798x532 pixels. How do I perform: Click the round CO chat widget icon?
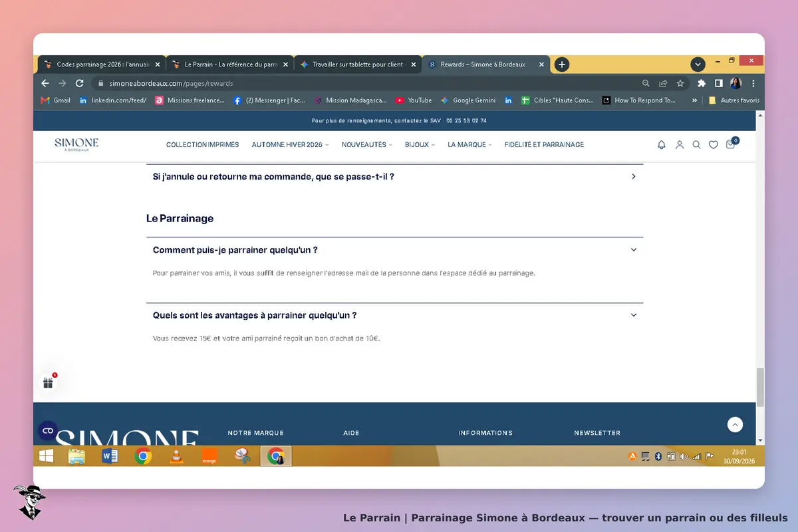click(48, 431)
